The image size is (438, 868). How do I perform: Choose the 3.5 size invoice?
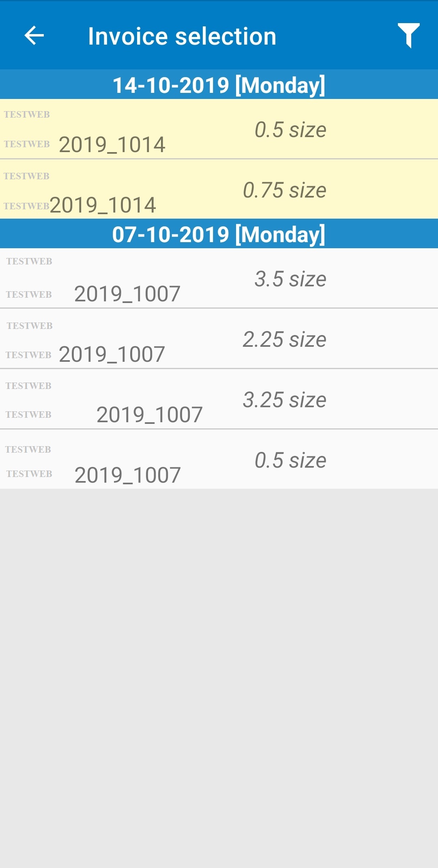click(x=290, y=279)
